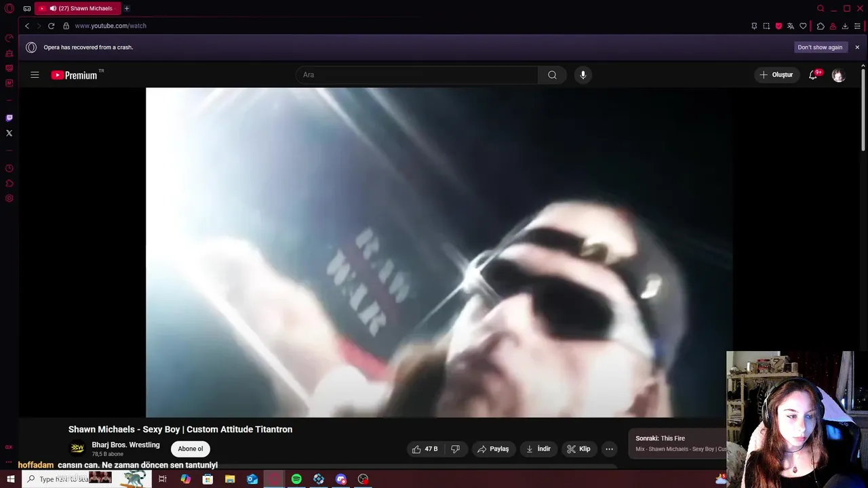
Task: Click the Bharj Bros. channel avatar
Action: pos(77,449)
